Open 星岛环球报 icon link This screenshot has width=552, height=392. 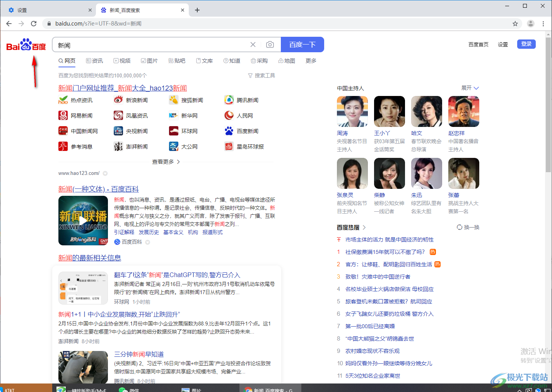point(229,146)
